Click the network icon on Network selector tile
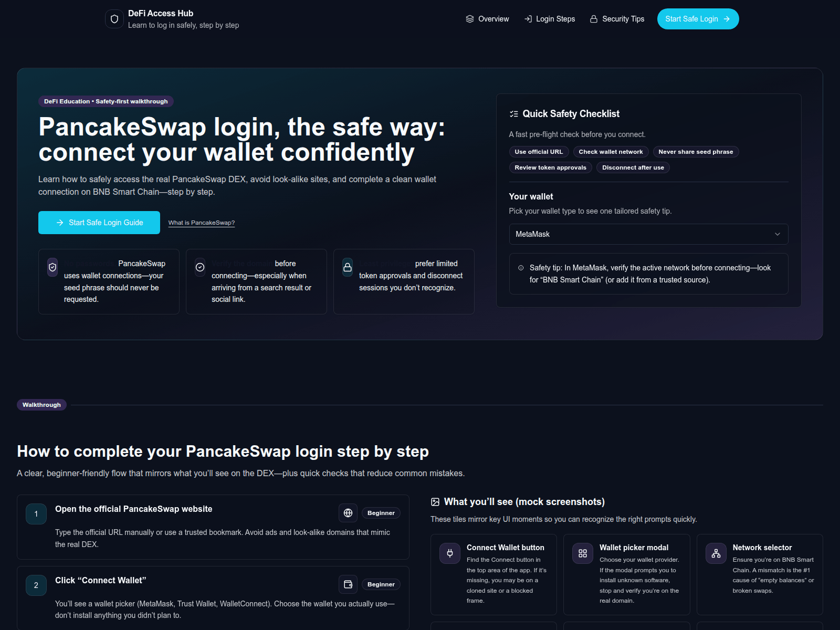840x630 pixels. (x=716, y=553)
